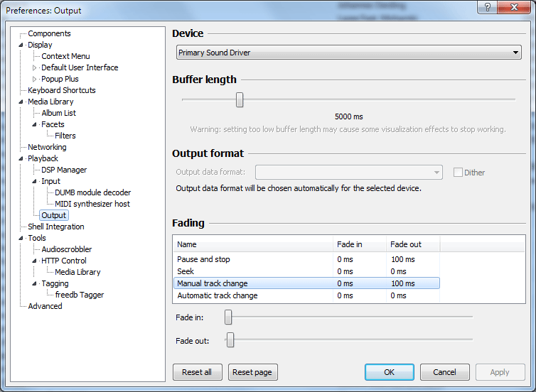This screenshot has height=392, width=536.
Task: Expand the Popup Plus tree node
Action: (x=34, y=79)
